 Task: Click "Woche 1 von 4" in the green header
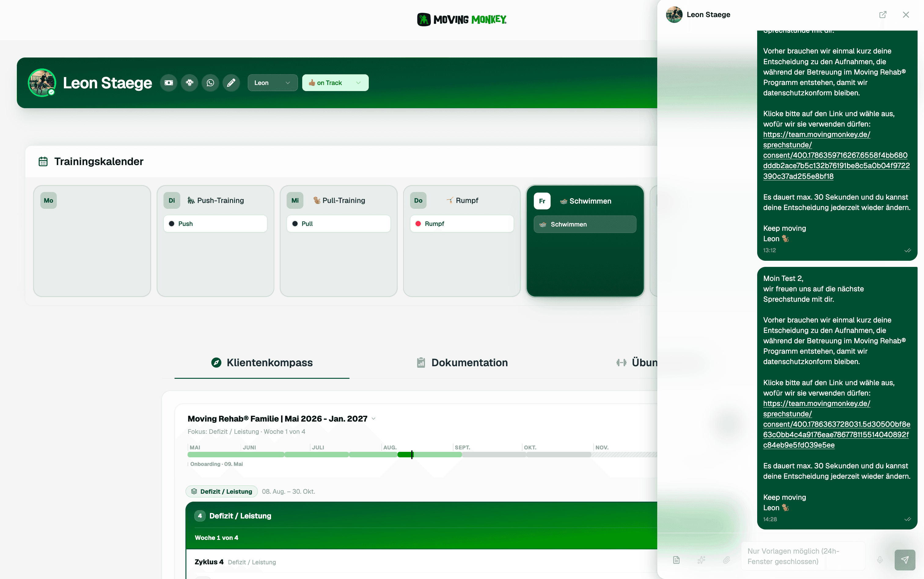click(x=217, y=538)
